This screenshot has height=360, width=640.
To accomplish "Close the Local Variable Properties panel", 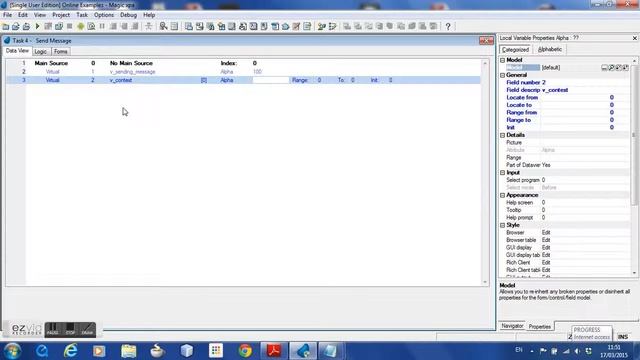I will [x=634, y=38].
